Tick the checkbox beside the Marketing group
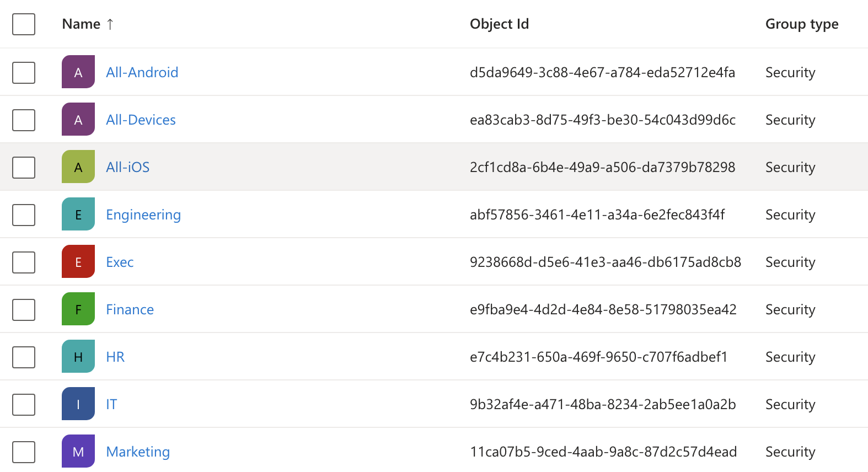 (x=24, y=452)
